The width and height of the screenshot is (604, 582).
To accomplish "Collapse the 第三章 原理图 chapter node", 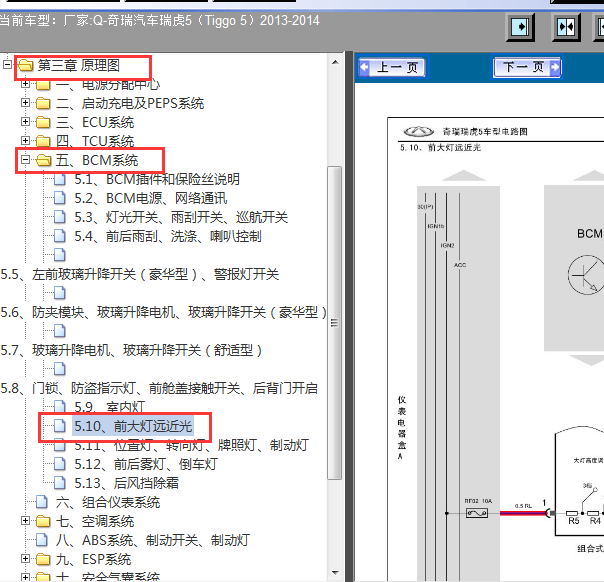I will 7,64.
